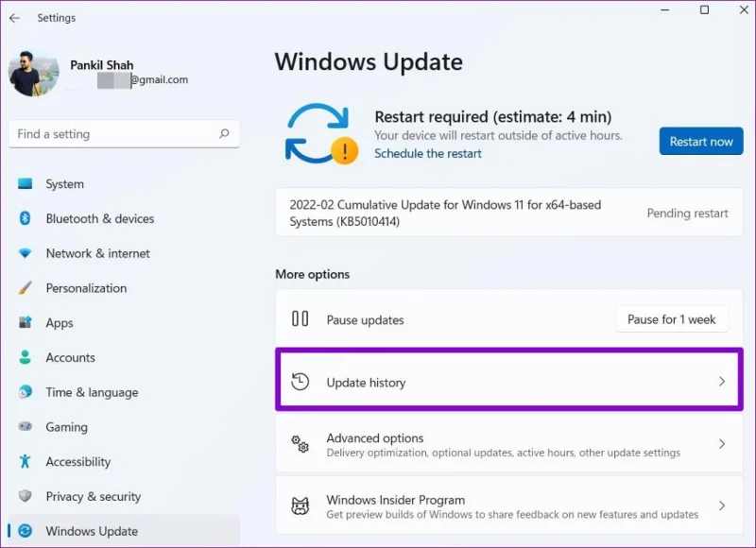
Task: Click the Advanced options gears icon
Action: [300, 444]
